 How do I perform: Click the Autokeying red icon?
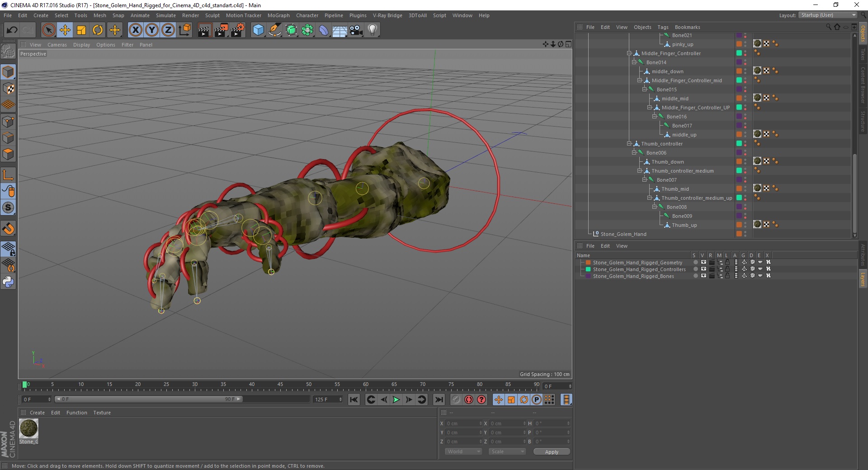pyautogui.click(x=469, y=399)
